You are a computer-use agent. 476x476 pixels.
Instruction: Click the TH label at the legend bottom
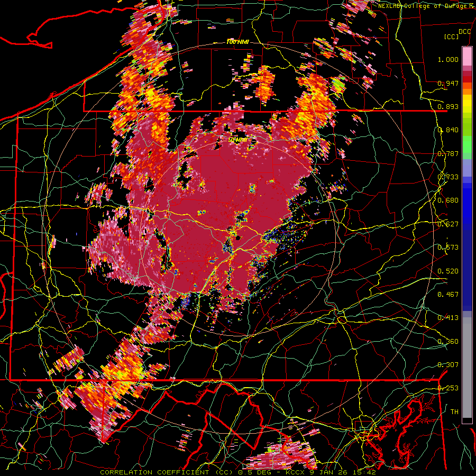coord(454,412)
